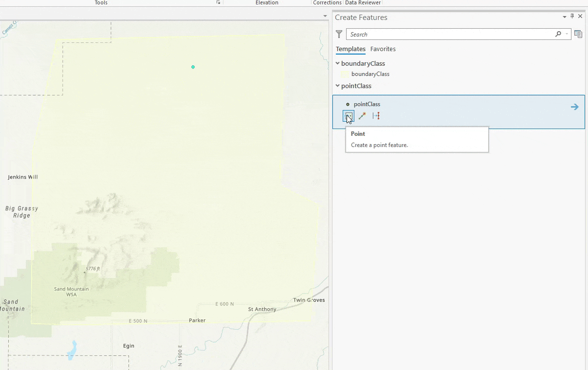Open the map view tab list dropdown
Screen dimensions: 588x370
[325, 16]
